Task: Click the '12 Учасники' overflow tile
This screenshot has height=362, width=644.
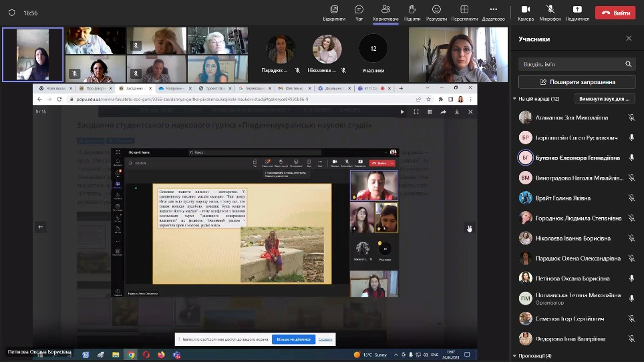Action: [373, 54]
